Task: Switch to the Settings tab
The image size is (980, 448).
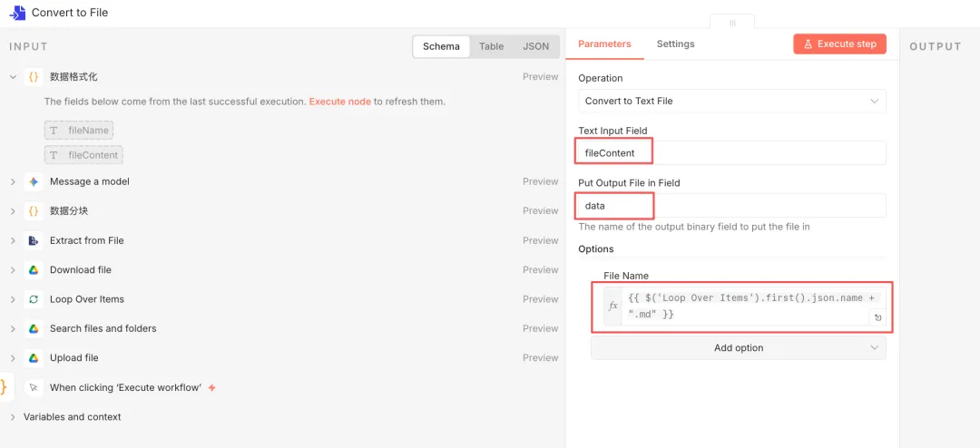Action: [675, 44]
